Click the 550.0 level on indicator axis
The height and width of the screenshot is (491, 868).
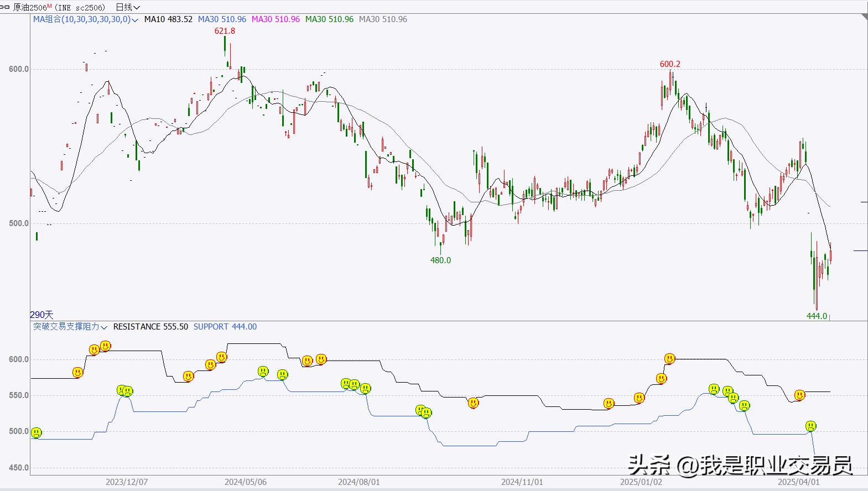point(18,395)
